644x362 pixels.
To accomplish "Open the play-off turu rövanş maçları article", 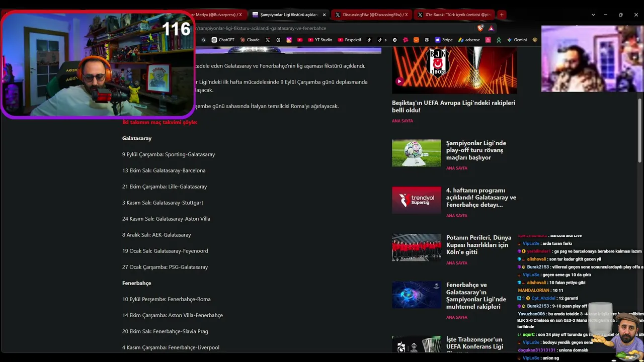I will click(x=476, y=150).
